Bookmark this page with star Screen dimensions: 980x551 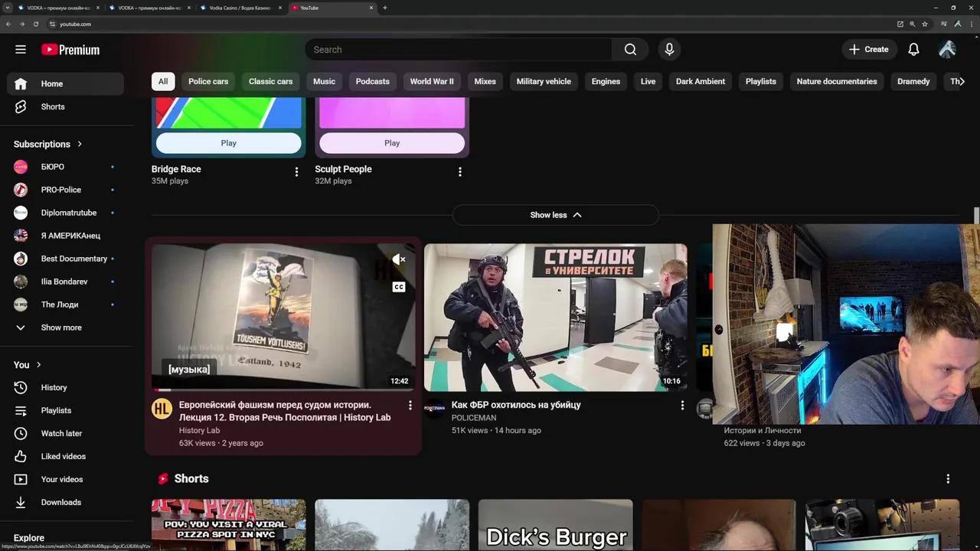click(x=925, y=24)
